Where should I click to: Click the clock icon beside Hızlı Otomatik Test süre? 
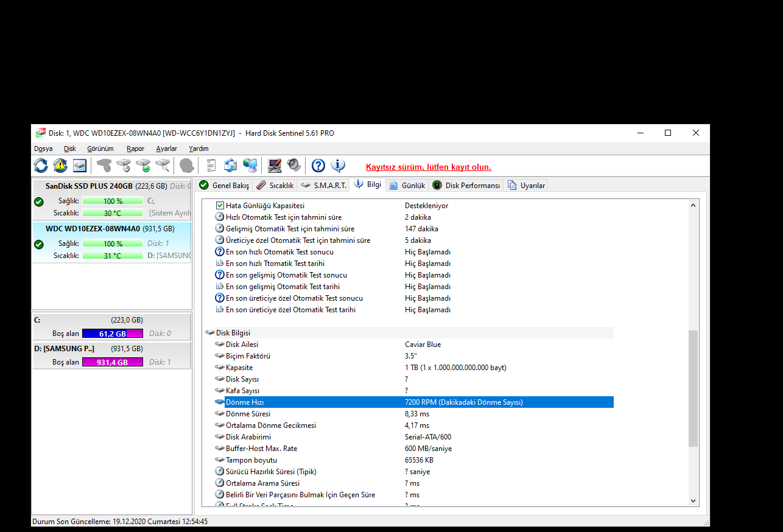pos(220,217)
